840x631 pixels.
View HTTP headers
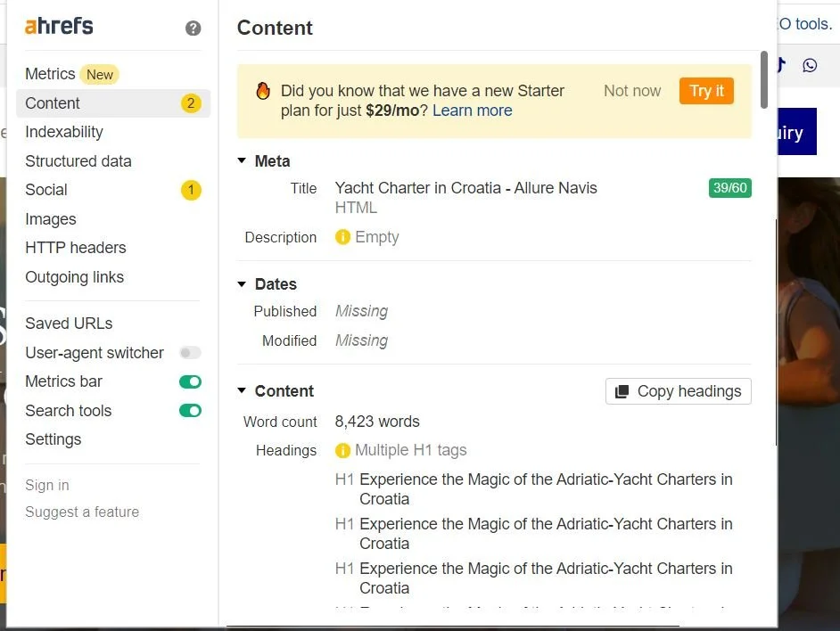coord(76,248)
